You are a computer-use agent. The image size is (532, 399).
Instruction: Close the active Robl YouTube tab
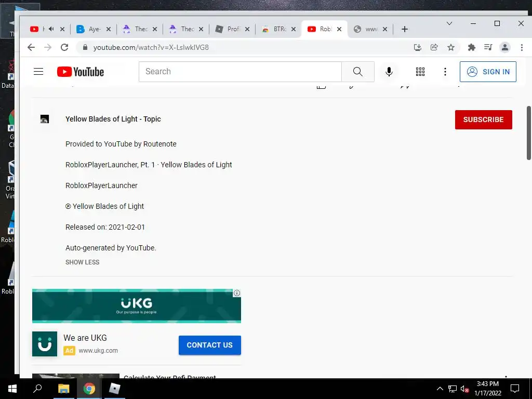[x=339, y=29]
